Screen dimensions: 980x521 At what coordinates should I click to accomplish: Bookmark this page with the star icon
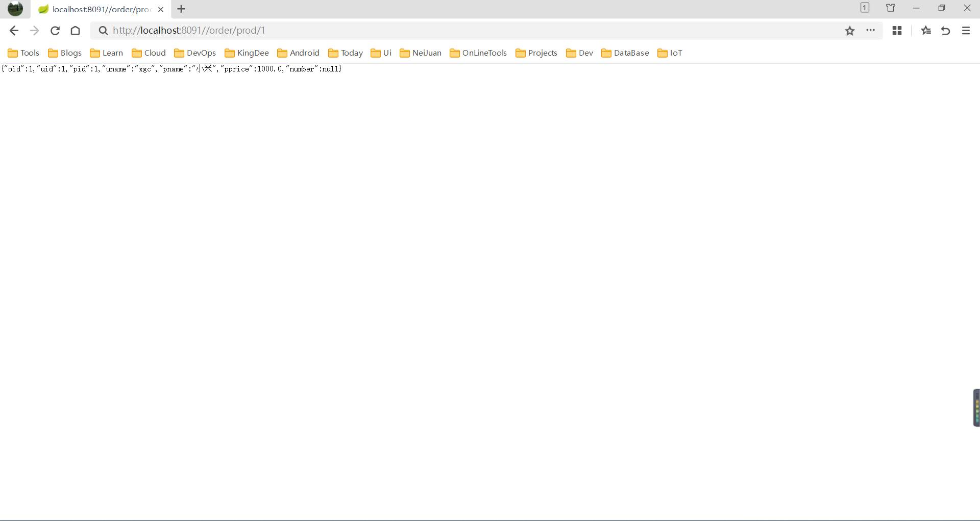[x=850, y=31]
